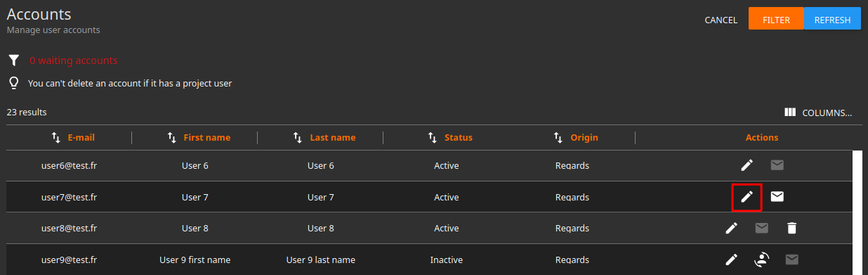Click the Regards origin of user6
868x275 pixels.
(572, 166)
